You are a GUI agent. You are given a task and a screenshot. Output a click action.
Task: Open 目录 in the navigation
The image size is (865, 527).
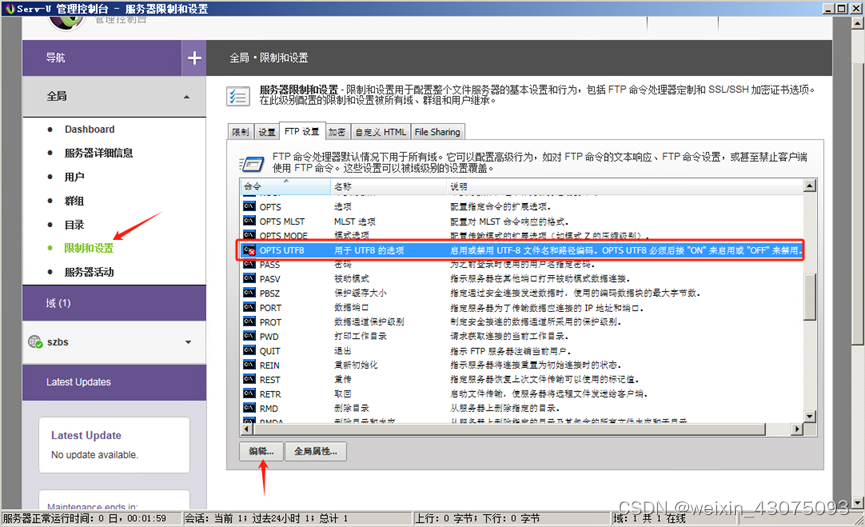[74, 225]
